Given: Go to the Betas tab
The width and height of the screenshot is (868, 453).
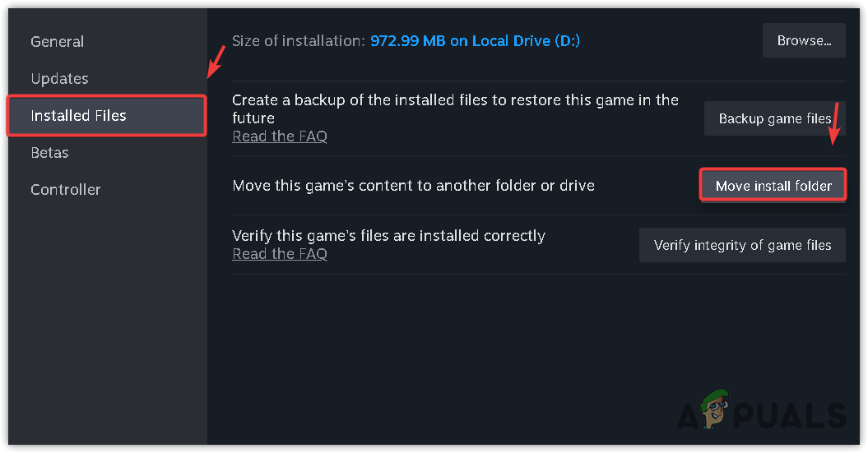Looking at the screenshot, I should click(49, 152).
